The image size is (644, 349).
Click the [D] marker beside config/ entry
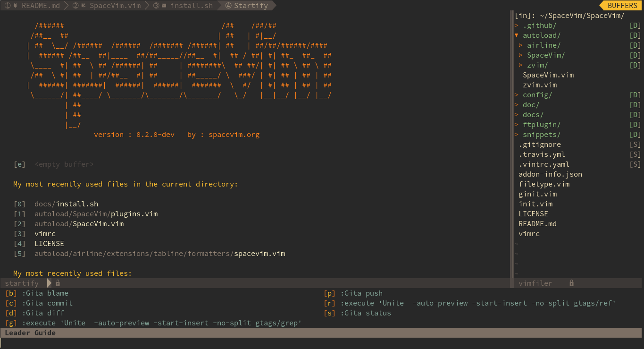(635, 94)
